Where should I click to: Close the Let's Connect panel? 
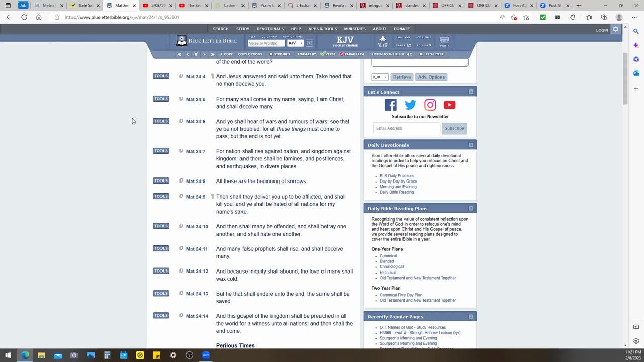pyautogui.click(x=471, y=92)
